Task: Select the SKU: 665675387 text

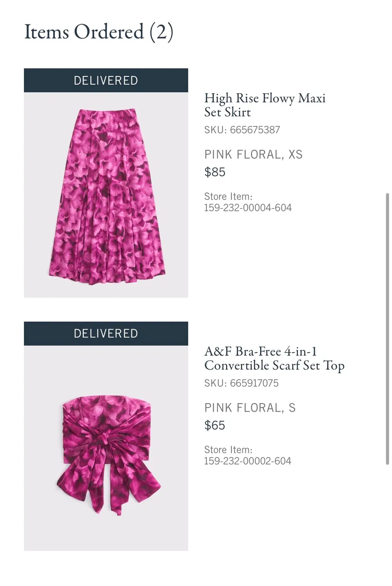Action: [x=242, y=130]
